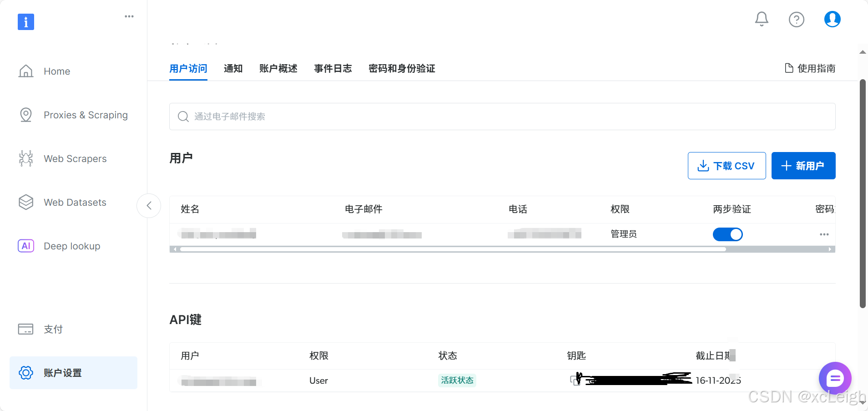Select the Web Scrapers sidebar icon
The image size is (868, 411).
[x=26, y=158]
